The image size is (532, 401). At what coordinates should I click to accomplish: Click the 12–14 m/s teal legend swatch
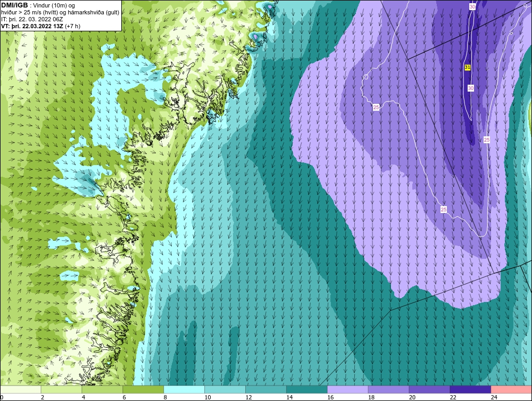(265, 389)
